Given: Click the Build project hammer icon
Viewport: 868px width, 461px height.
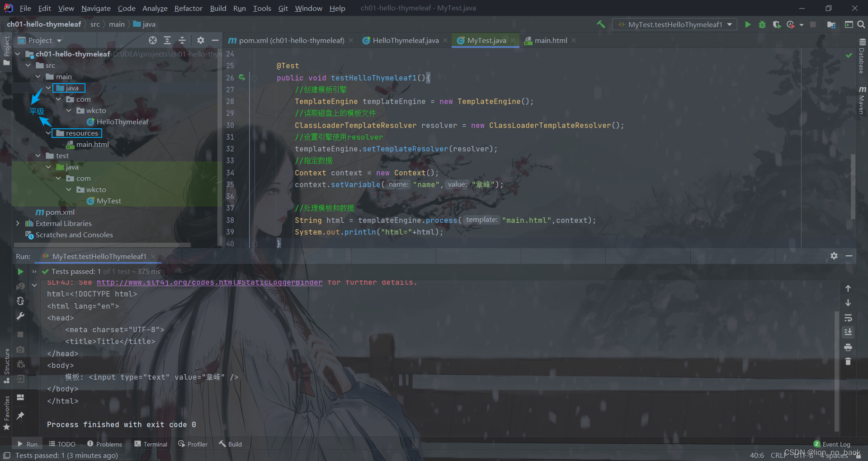Looking at the screenshot, I should (x=601, y=24).
